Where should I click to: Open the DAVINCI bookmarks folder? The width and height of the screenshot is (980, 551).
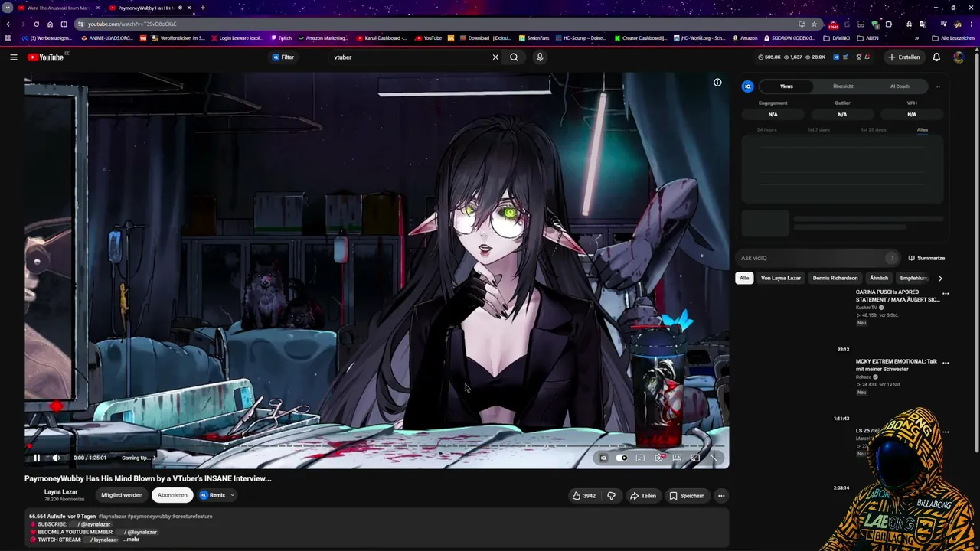(x=836, y=37)
